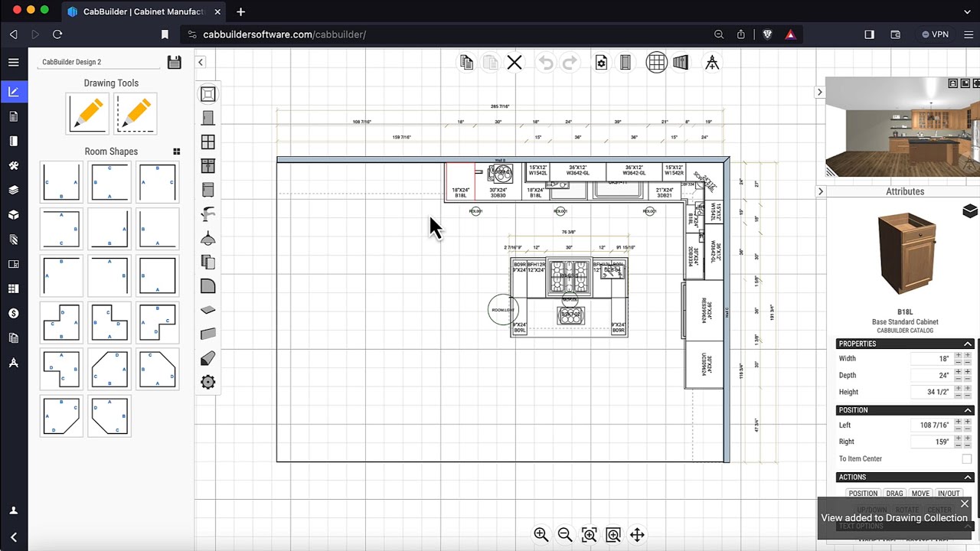Screen dimensions: 980x551
Task: Click the MOVE action button
Action: tap(920, 494)
